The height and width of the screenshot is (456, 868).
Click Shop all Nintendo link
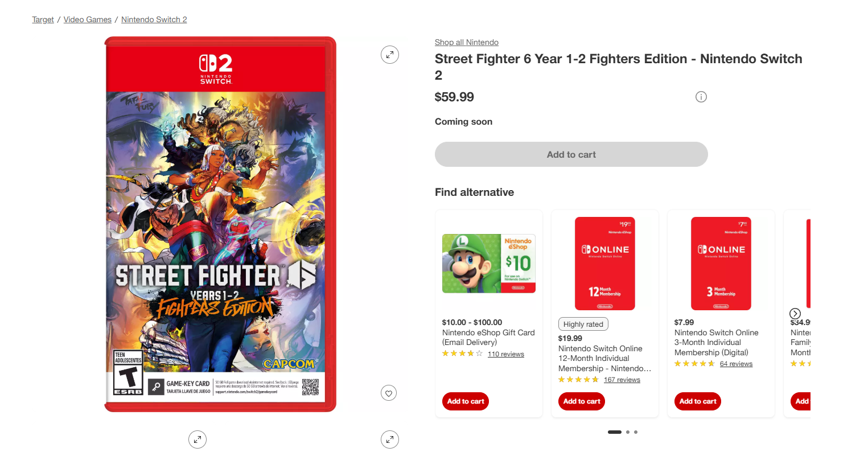pos(467,42)
